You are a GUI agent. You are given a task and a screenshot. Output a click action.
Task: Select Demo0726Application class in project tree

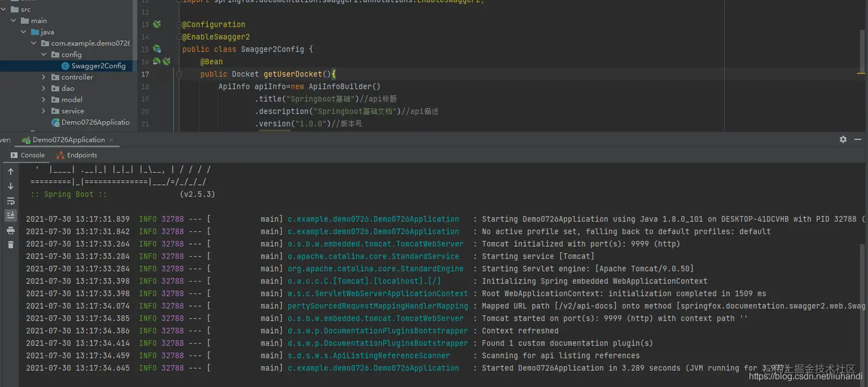(95, 122)
